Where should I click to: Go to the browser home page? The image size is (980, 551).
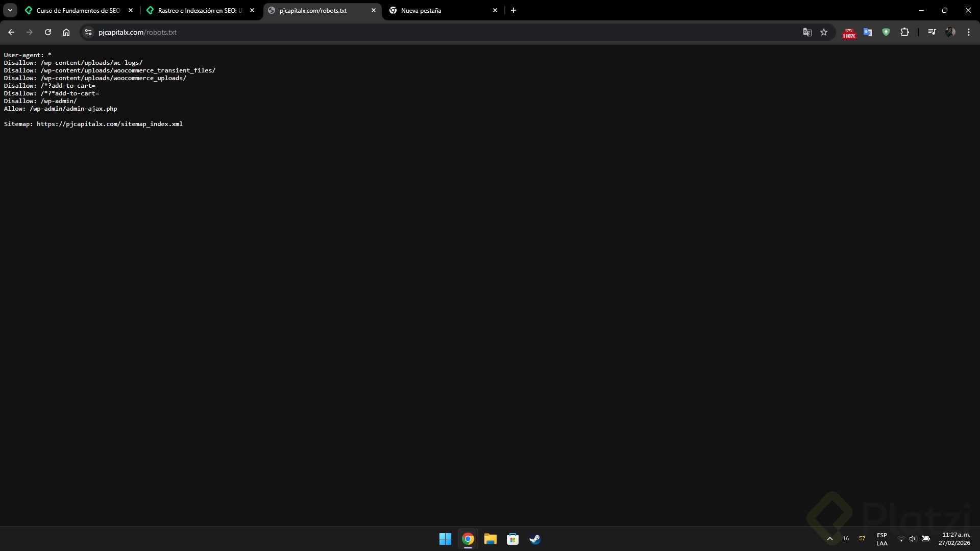pos(66,32)
